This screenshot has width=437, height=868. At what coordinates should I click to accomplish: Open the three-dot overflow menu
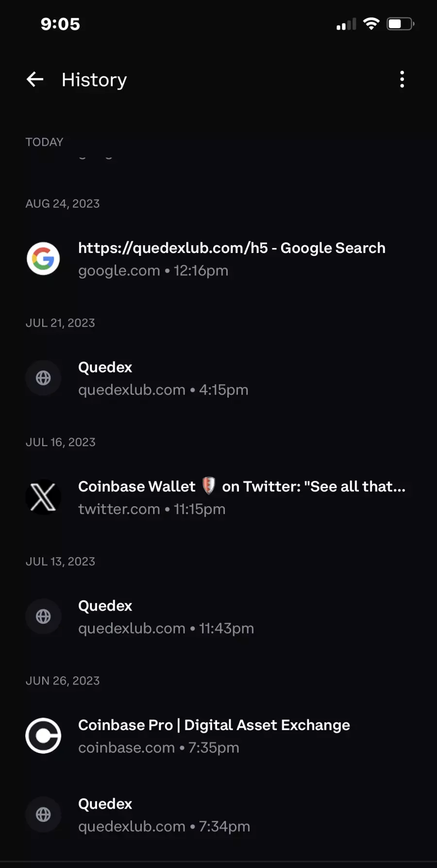(x=402, y=79)
